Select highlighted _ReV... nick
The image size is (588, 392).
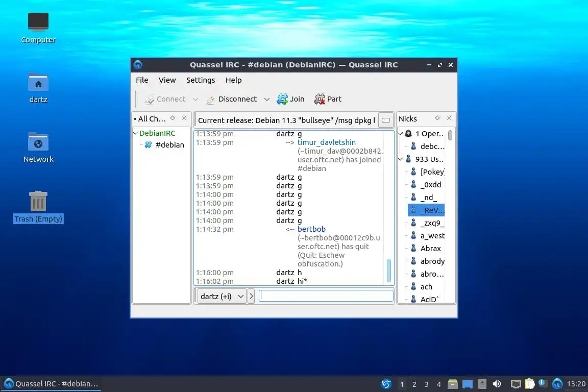pyautogui.click(x=426, y=210)
